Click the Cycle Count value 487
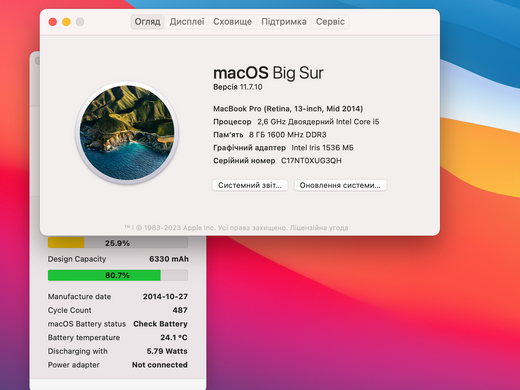 click(x=180, y=310)
